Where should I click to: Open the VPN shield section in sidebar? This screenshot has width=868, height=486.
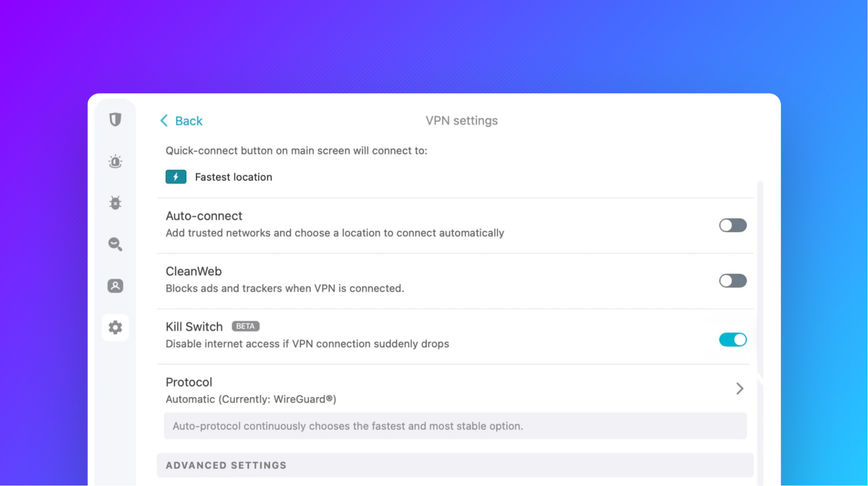coord(115,120)
